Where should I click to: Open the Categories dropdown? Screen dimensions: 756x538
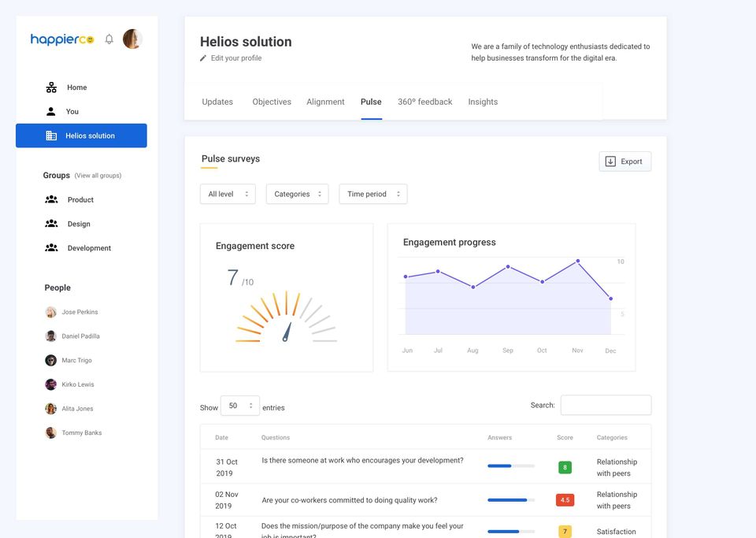click(x=297, y=194)
